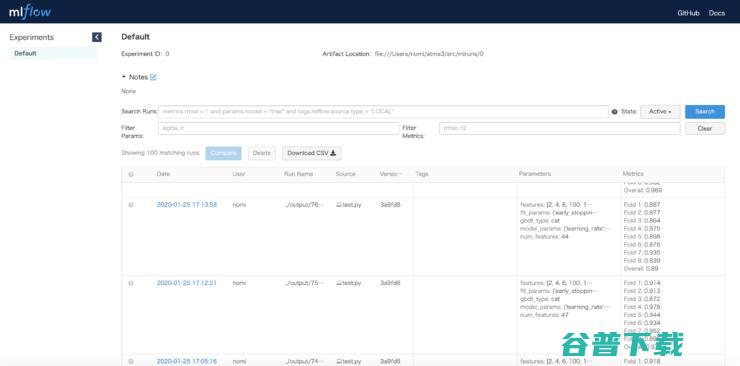
Task: Open run 2020-01-25 17:13:58
Action: [187, 205]
